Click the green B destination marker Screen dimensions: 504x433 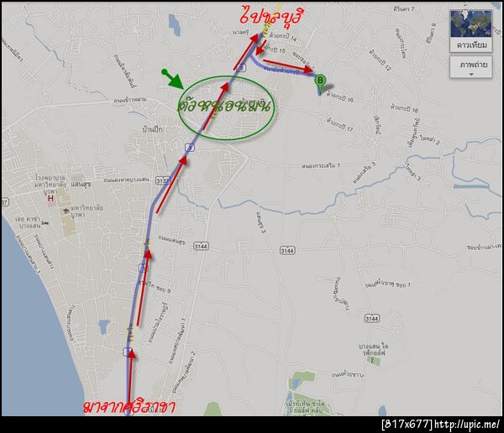[x=320, y=84]
